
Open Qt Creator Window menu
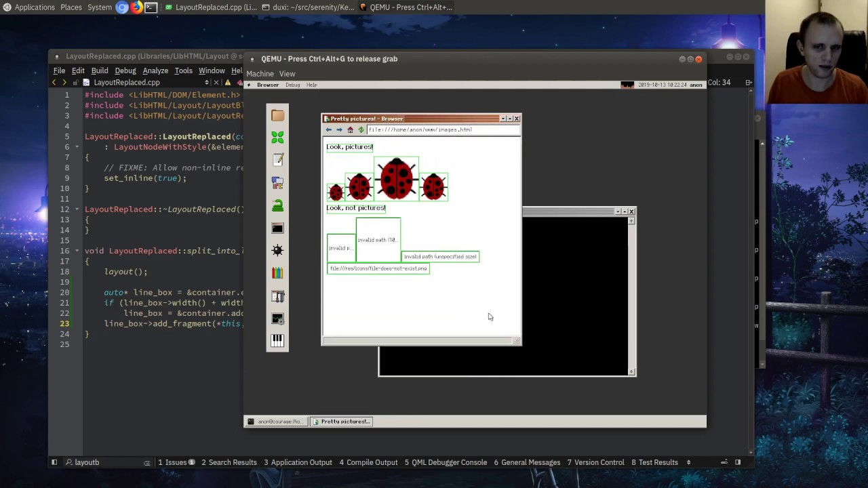(212, 70)
